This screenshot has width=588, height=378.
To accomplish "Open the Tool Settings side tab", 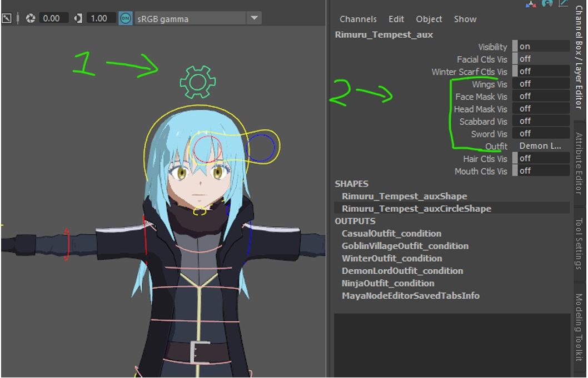I will (579, 244).
